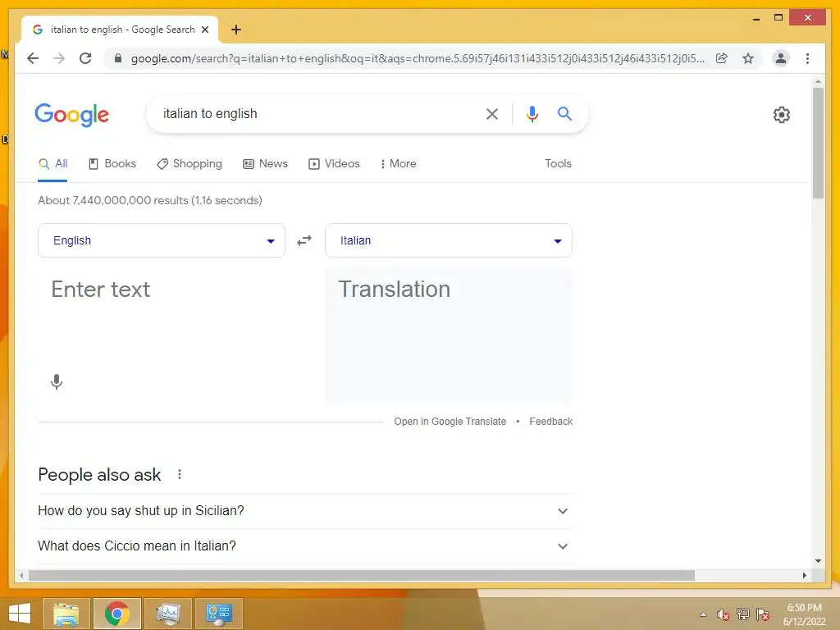Viewport: 840px width, 630px height.
Task: Switch to the Shopping tab
Action: click(189, 163)
